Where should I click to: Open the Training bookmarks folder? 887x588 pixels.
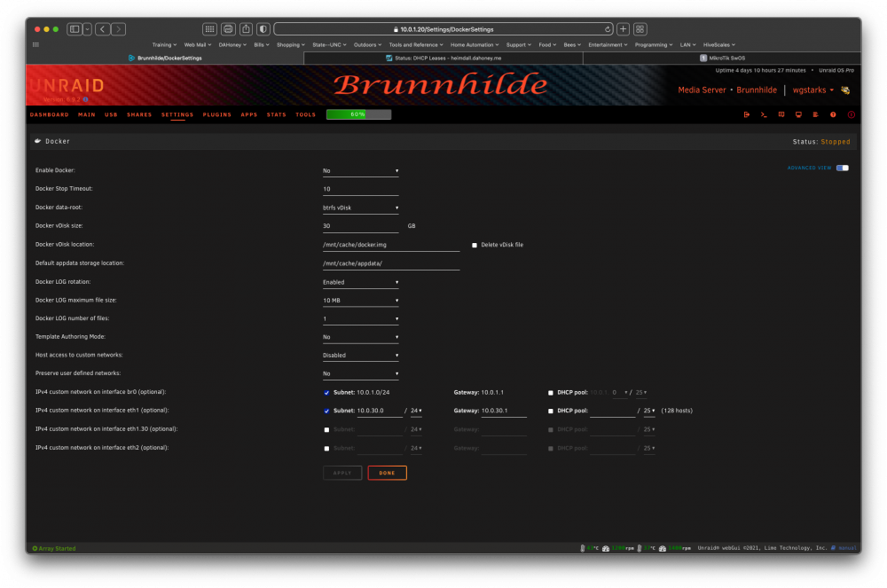coord(164,44)
